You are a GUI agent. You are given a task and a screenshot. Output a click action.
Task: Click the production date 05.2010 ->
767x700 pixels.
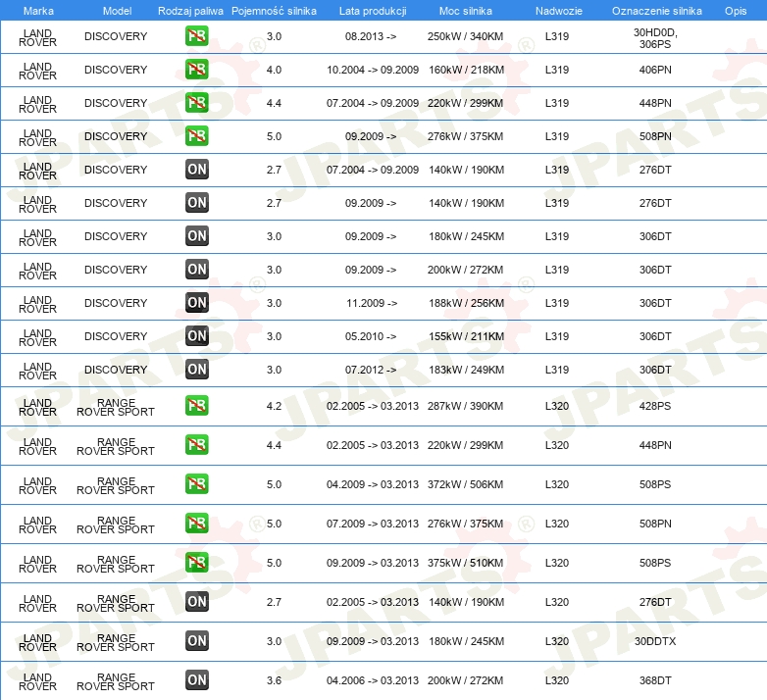tap(371, 336)
